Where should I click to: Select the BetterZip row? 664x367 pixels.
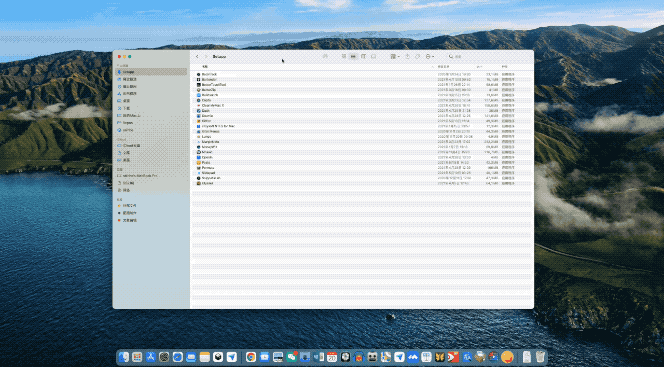(361, 90)
